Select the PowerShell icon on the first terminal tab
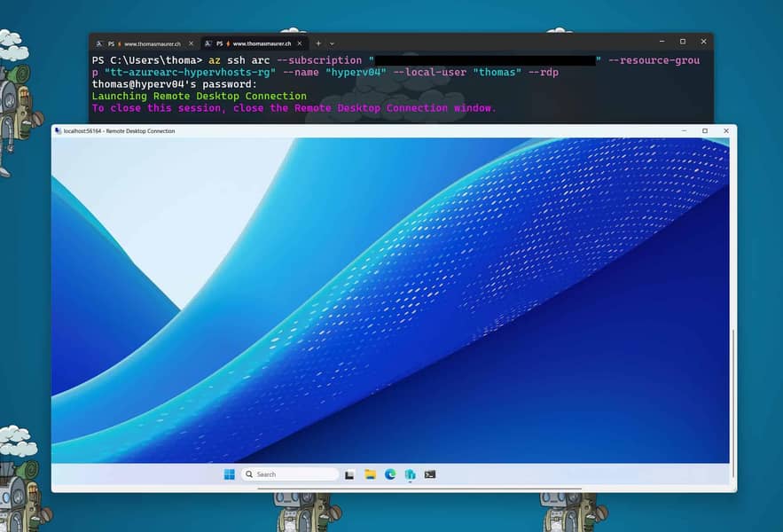 pos(110,43)
